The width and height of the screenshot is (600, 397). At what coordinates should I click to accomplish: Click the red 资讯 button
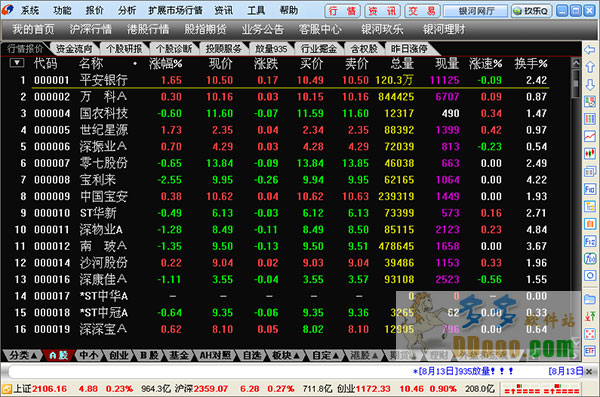coord(382,11)
